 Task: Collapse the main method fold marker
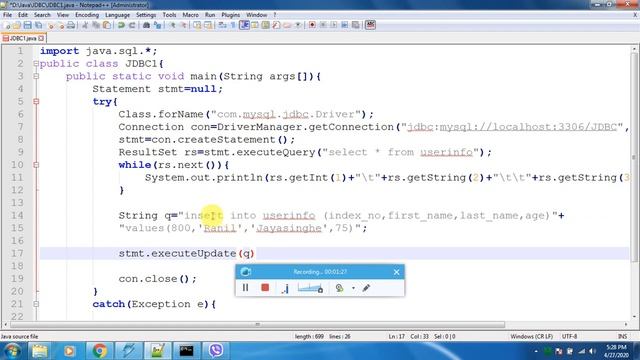[x=36, y=76]
